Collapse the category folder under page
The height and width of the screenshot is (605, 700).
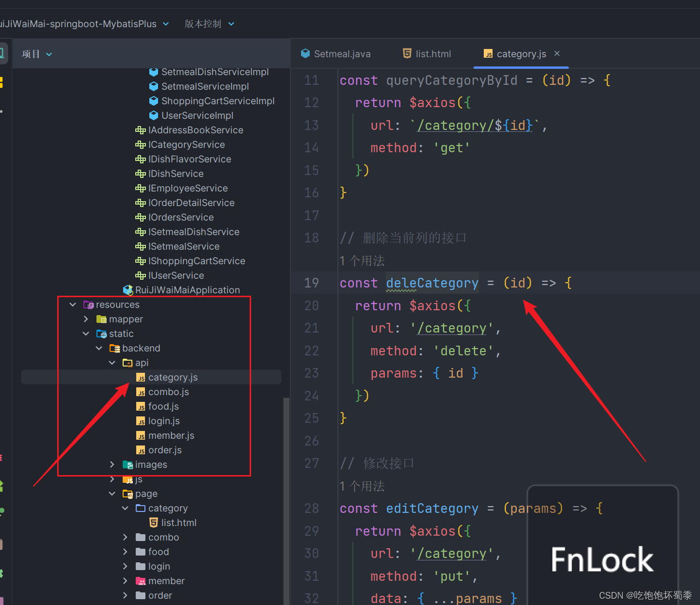click(125, 508)
